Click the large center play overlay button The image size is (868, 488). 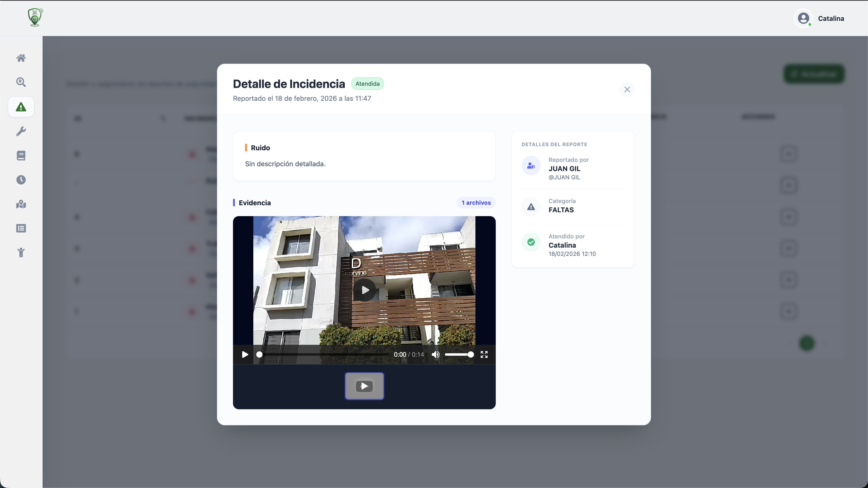point(364,290)
